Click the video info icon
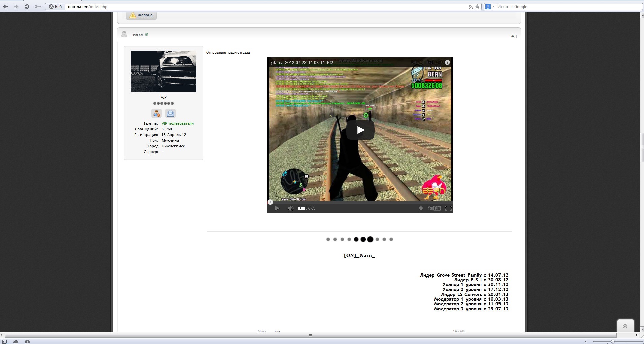 [447, 62]
